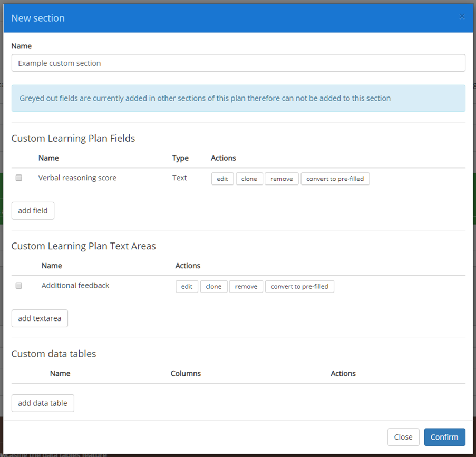The width and height of the screenshot is (476, 457).
Task: Click the greyed out fields notice banner
Action: point(238,98)
